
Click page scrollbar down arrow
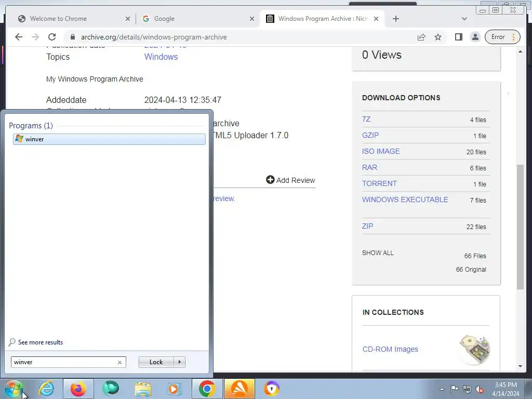(521, 366)
